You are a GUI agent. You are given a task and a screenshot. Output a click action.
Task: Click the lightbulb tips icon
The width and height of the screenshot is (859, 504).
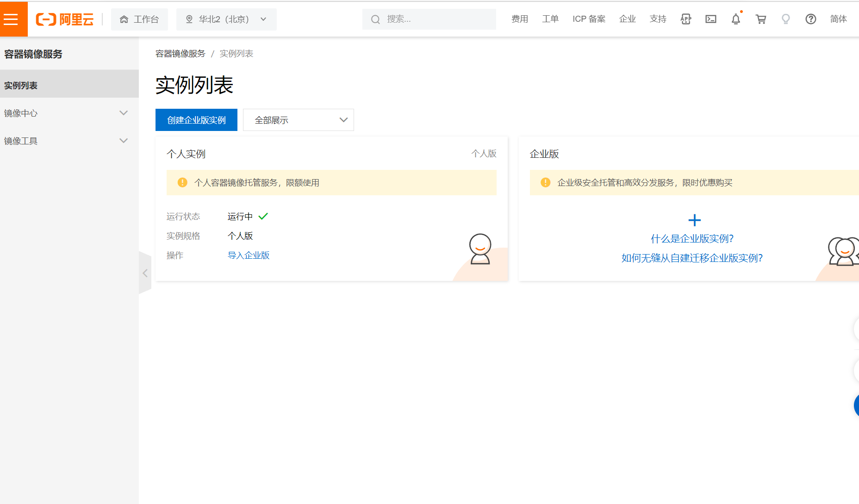coord(786,19)
